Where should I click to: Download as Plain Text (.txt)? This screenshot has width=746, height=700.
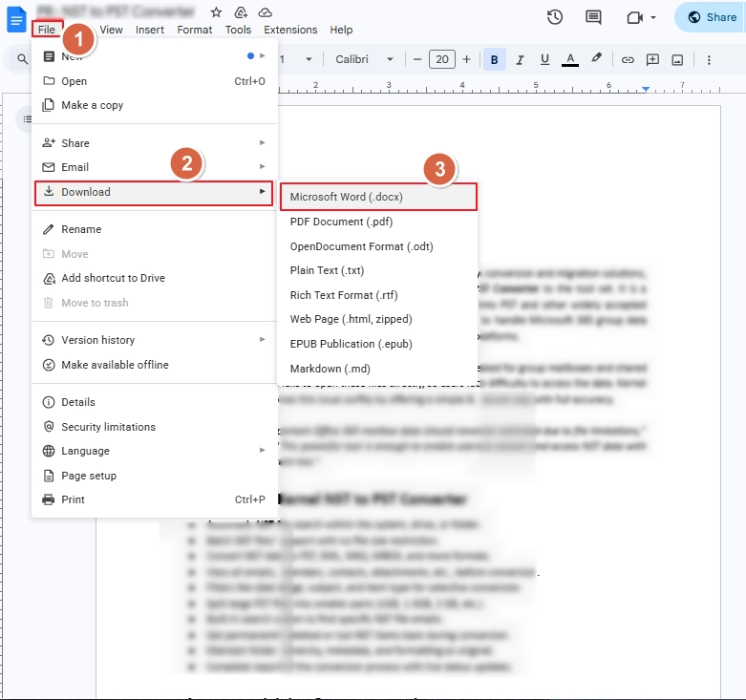coord(378,270)
